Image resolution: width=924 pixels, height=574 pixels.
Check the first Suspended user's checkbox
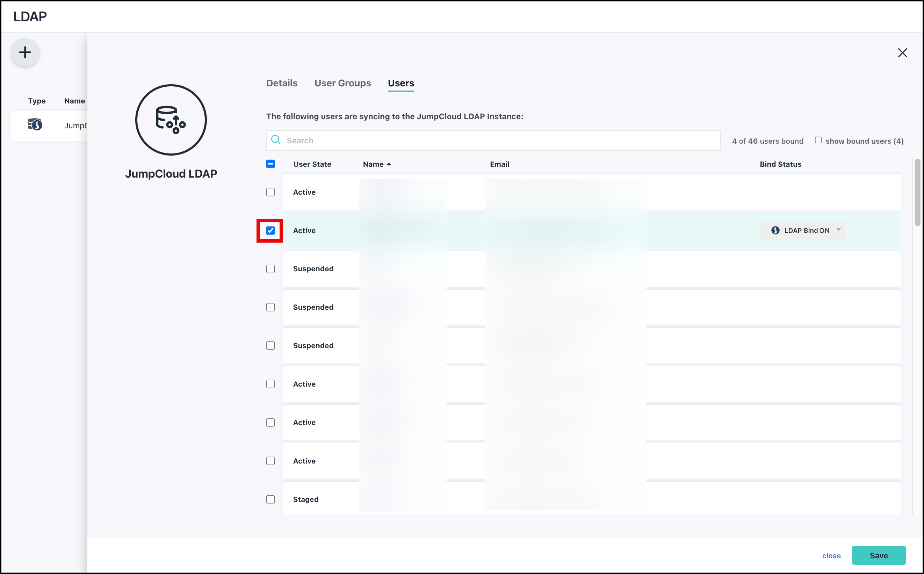tap(270, 269)
